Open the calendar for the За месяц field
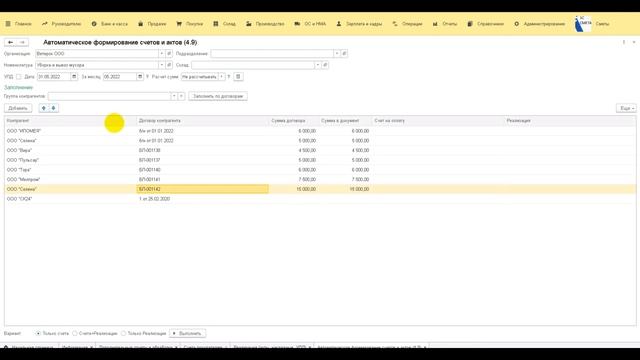The width and height of the screenshot is (640, 360). coord(140,77)
